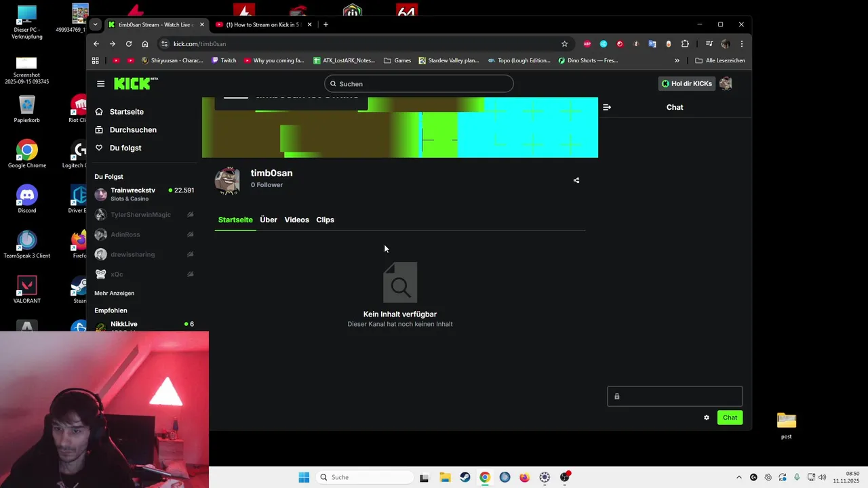This screenshot has width=868, height=488.
Task: Open the drewissharing channel
Action: click(144, 254)
